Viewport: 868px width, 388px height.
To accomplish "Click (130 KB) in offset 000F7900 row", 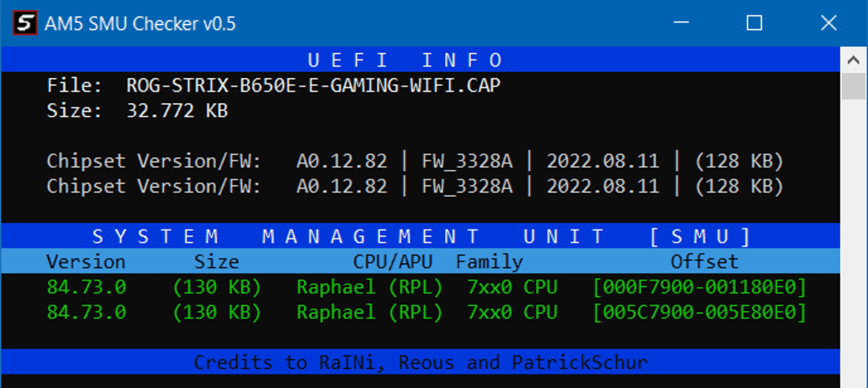I will click(217, 287).
